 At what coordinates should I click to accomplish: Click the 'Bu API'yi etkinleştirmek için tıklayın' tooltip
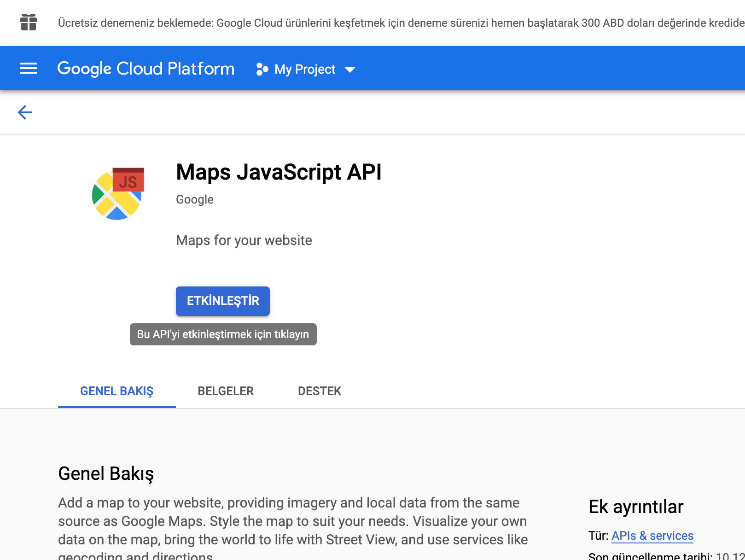tap(223, 334)
